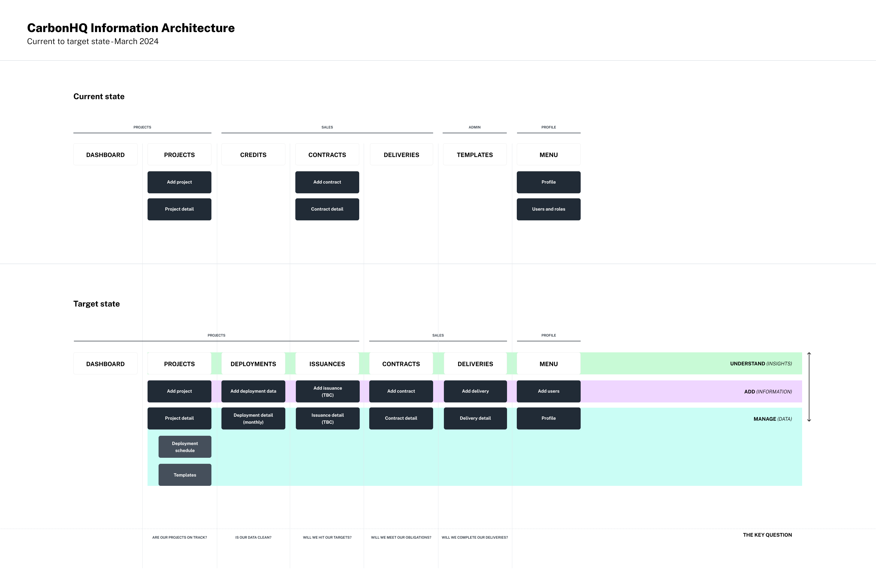Select the DELIVERIES box in Current state
Image resolution: width=876 pixels, height=588 pixels.
point(401,155)
